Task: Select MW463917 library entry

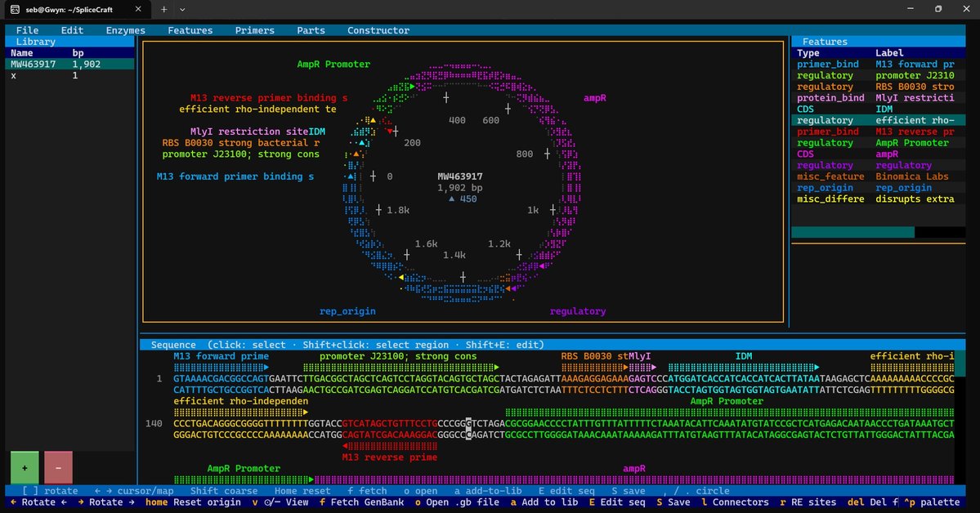Action: point(69,64)
